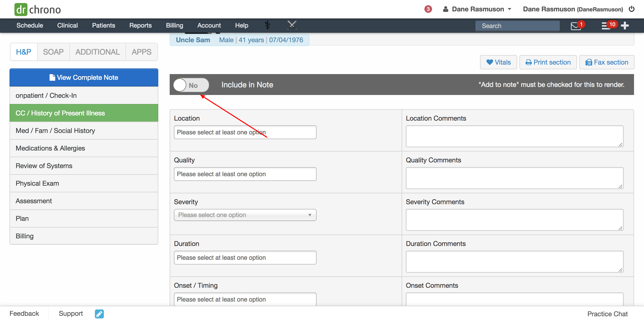Open the Quality multi-select field
Image resolution: width=644 pixels, height=321 pixels.
[x=245, y=174]
